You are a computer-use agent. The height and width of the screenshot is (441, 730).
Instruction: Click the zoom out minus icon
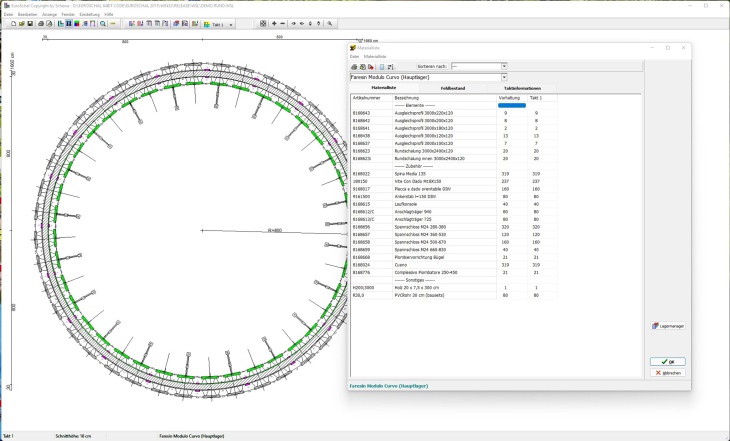[283, 23]
